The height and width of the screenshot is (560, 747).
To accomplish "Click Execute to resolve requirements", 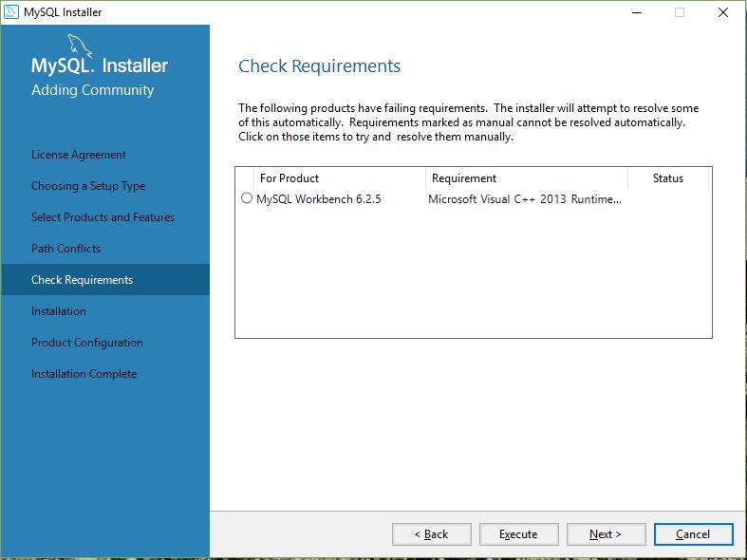I will point(518,534).
